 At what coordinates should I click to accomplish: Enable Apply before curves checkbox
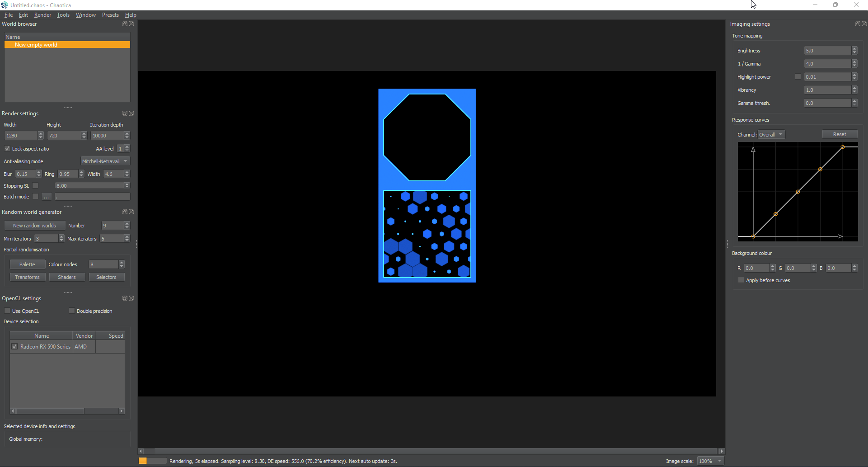(741, 280)
